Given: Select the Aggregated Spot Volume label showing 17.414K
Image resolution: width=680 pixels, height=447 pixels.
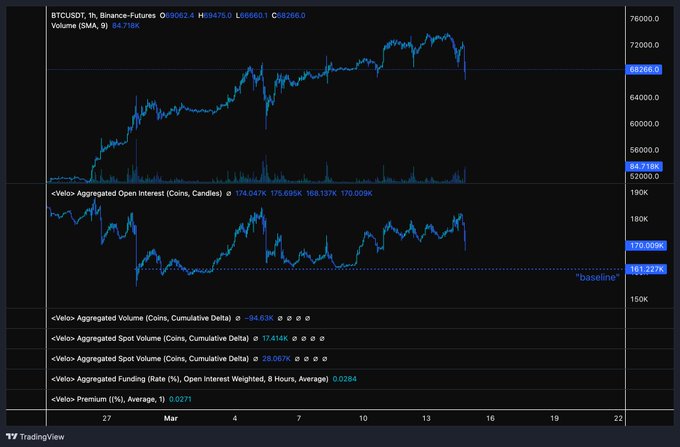Looking at the screenshot, I should click(x=150, y=338).
